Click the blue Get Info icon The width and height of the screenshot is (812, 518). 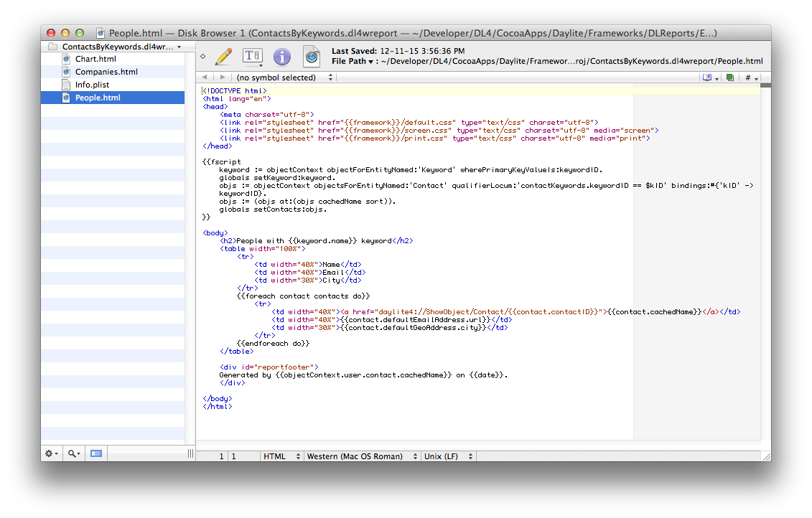coord(281,57)
